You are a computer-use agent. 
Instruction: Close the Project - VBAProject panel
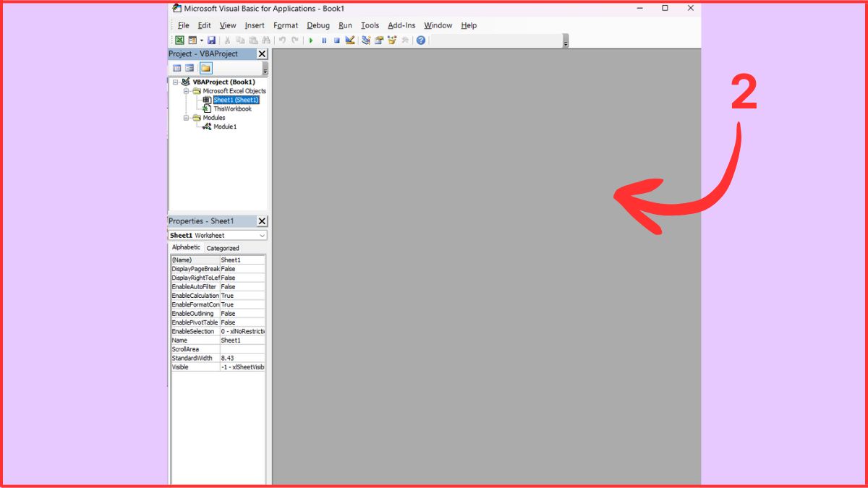[x=262, y=54]
